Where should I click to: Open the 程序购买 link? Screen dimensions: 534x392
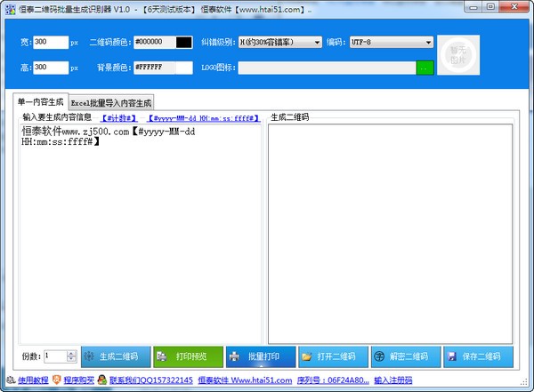[x=79, y=380]
